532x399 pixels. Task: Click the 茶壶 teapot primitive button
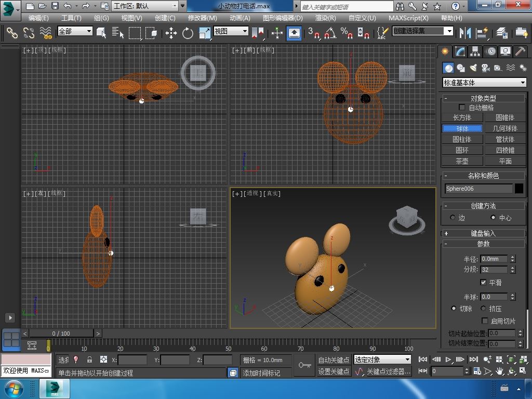[x=462, y=161]
